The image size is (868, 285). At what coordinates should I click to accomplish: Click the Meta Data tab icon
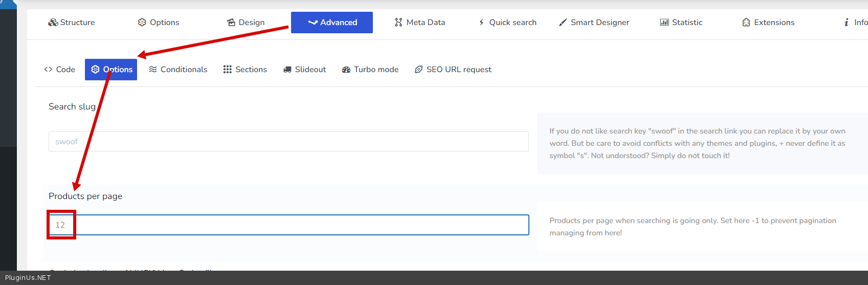point(398,23)
